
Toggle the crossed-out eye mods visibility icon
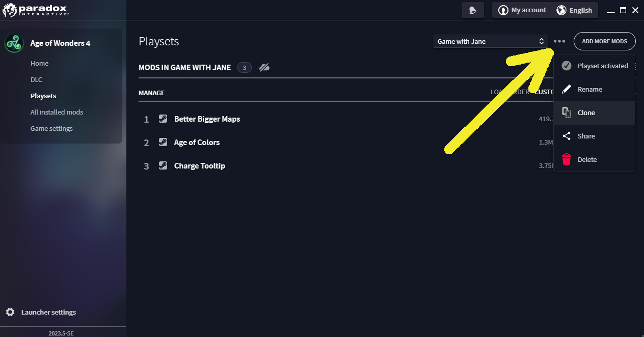coord(264,67)
